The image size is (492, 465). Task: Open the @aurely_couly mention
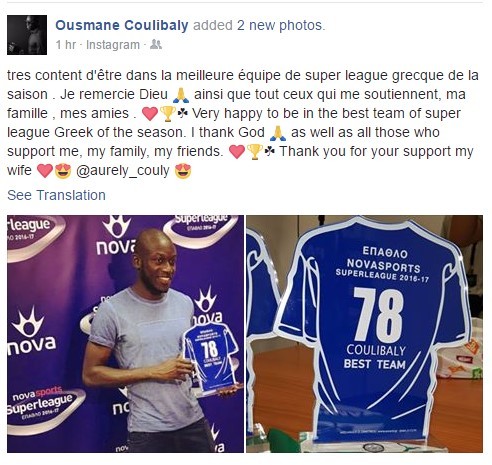pyautogui.click(x=123, y=171)
